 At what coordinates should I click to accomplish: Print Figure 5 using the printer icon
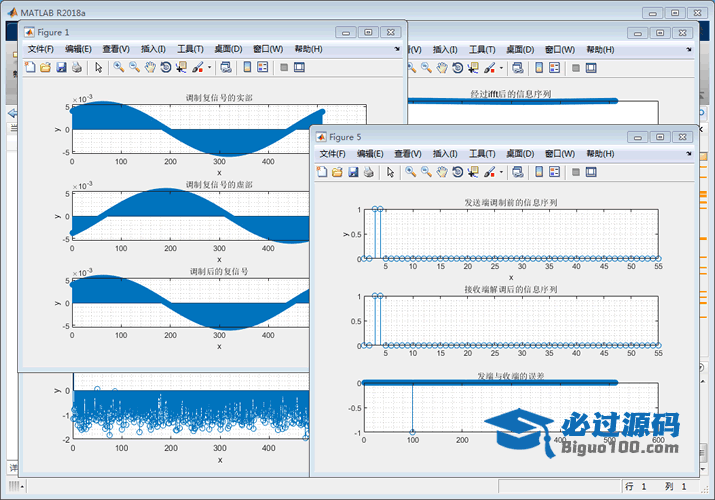point(368,173)
